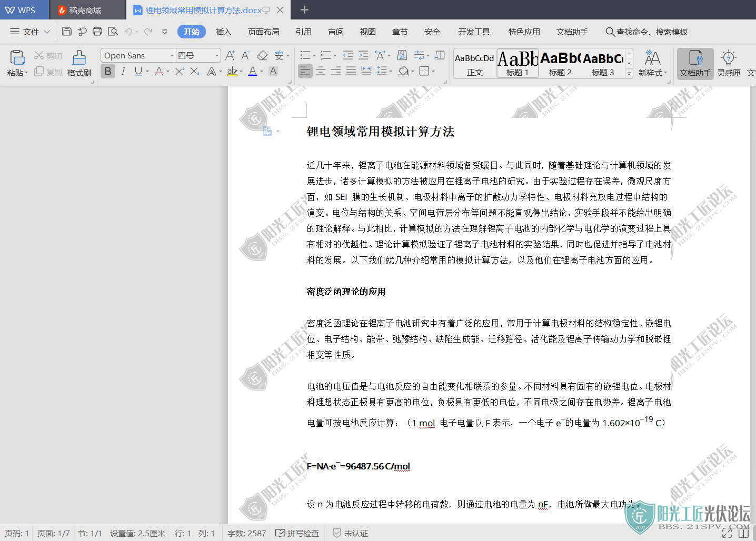
Task: Apply the Normal (正文) style
Action: 474,64
